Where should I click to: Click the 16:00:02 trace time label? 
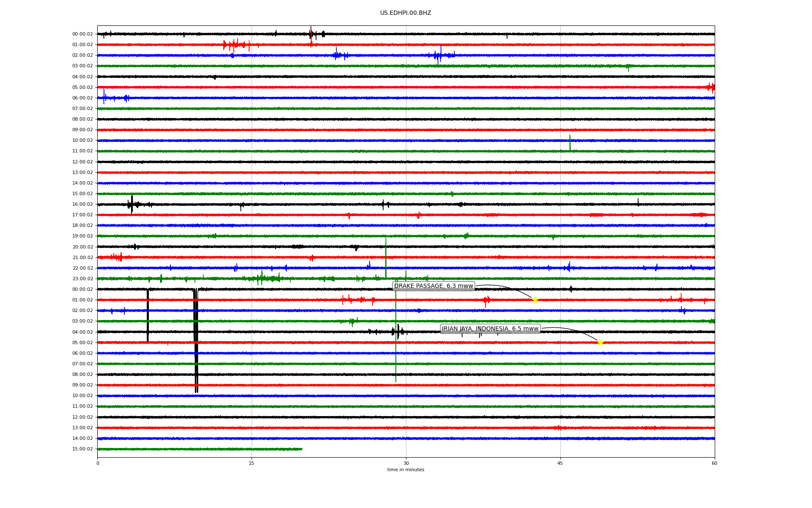coord(82,204)
